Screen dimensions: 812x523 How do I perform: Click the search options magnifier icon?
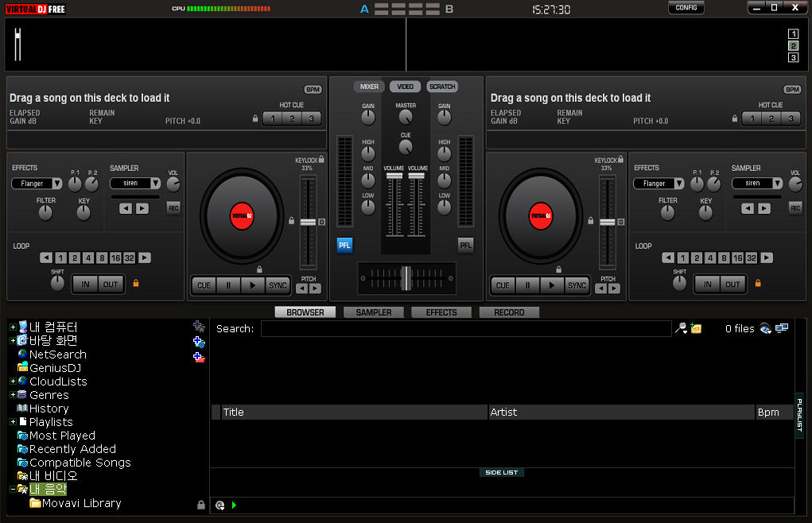(x=682, y=328)
